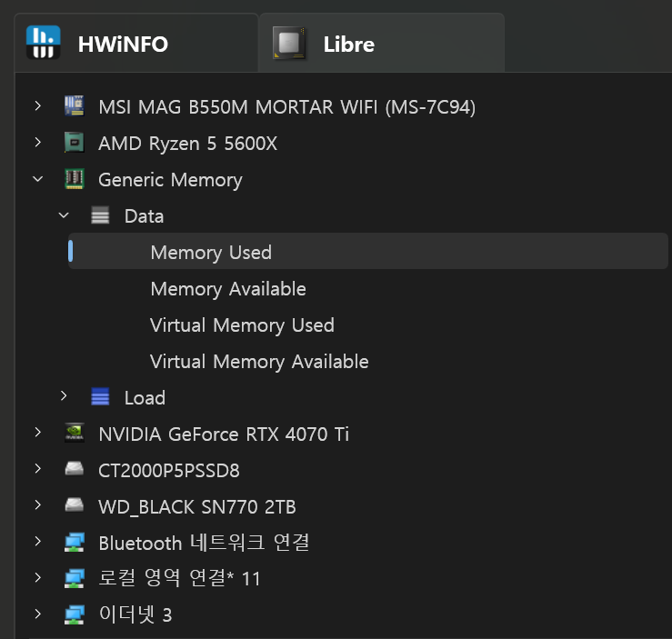Screen dimensions: 672x639
Task: Click the AMD Ryzen CPU icon
Action: tap(75, 142)
